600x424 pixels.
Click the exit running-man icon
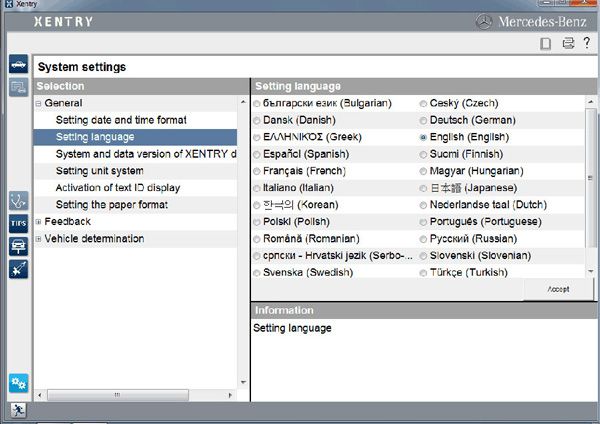18,410
